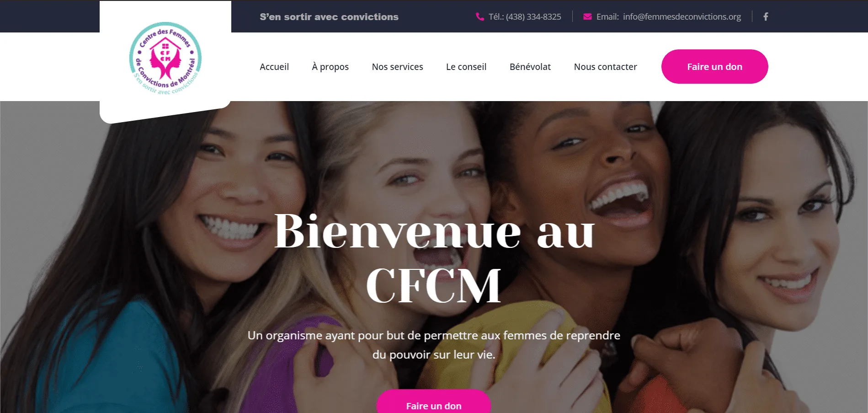Click the pink phone icon
This screenshot has height=413, width=868.
pos(480,16)
